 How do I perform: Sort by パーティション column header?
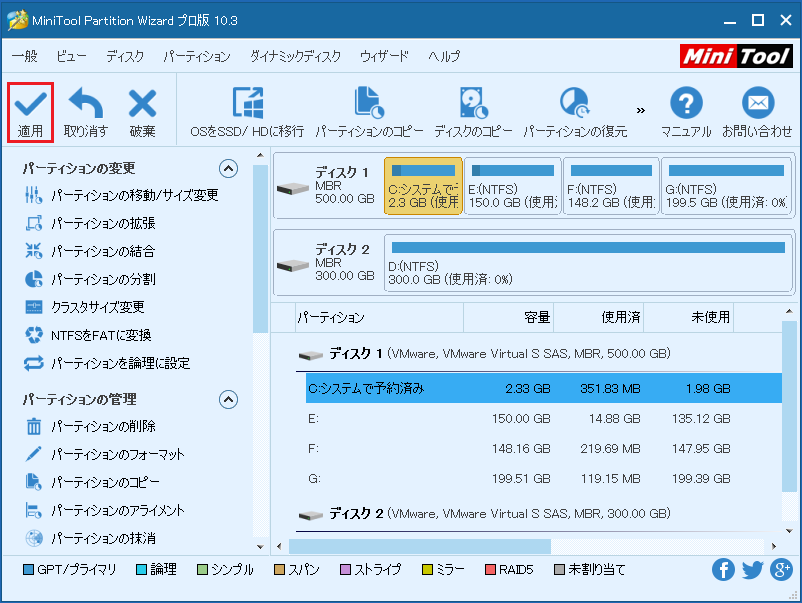[x=380, y=317]
